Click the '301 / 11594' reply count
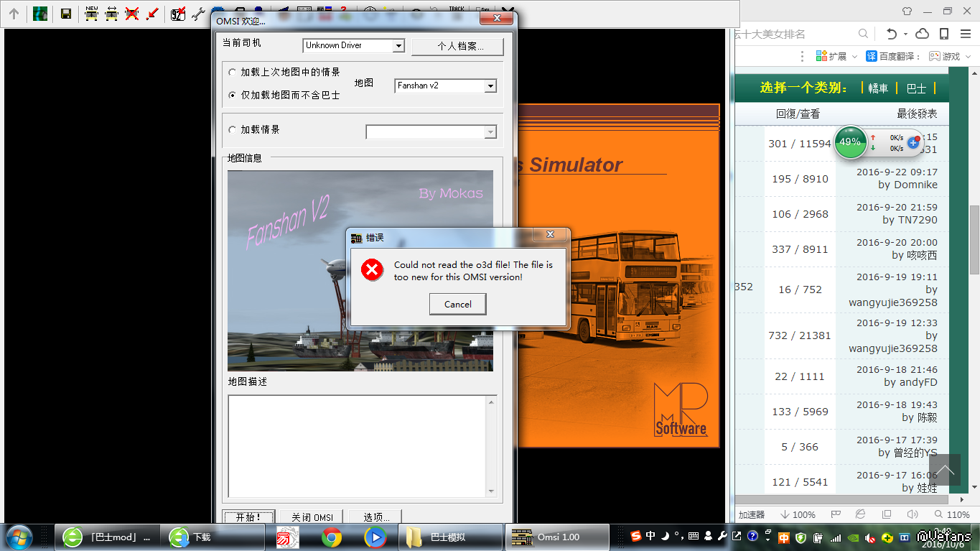Image resolution: width=980 pixels, height=551 pixels. [x=800, y=144]
